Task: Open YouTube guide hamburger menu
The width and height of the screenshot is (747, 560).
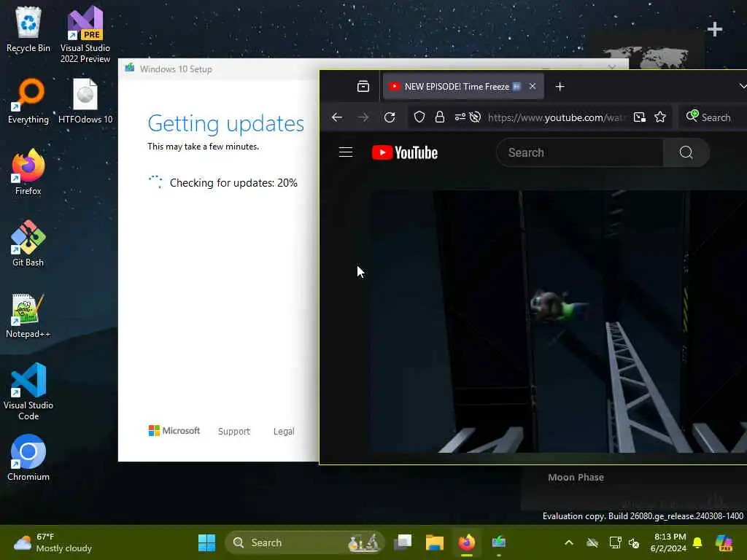Action: (x=345, y=152)
